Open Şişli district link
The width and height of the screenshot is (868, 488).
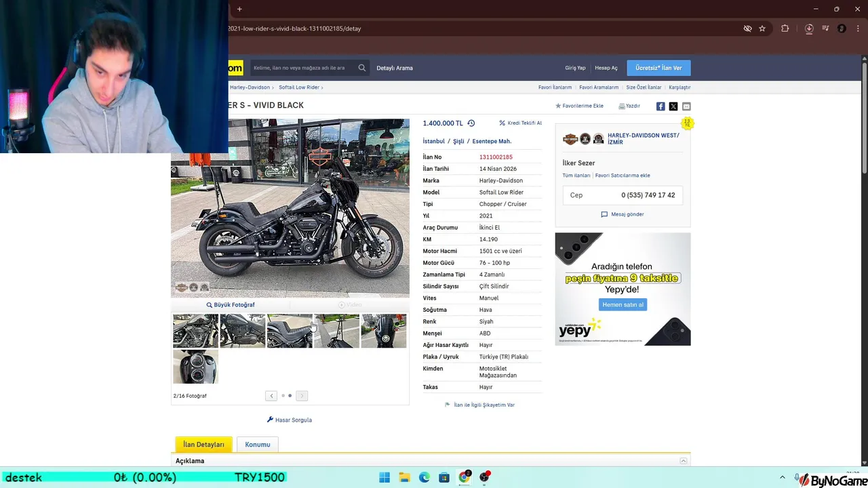click(x=458, y=141)
